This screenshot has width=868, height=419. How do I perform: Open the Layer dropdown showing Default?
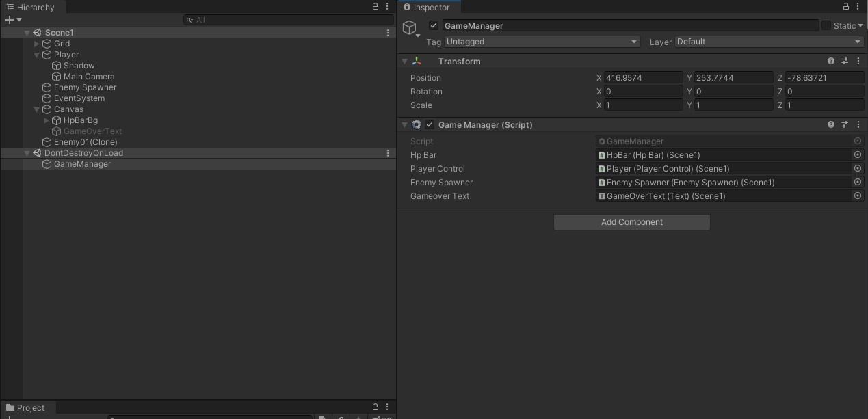coord(770,42)
